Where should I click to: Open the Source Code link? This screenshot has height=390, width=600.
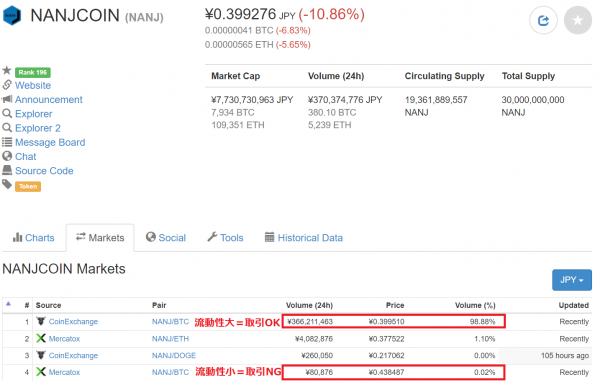[x=44, y=171]
